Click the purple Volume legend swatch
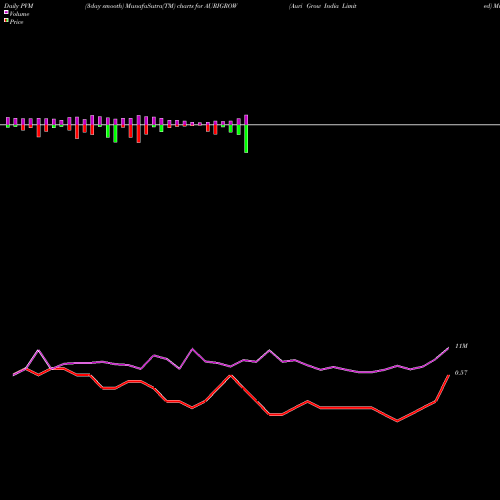Viewport: 500px width, 500px height. [x=6, y=12]
